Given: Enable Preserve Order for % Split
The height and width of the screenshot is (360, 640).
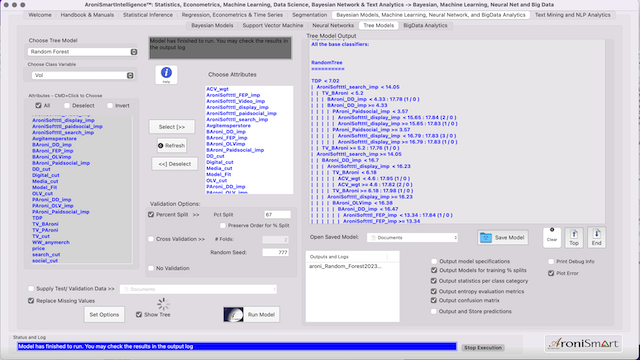Looking at the screenshot, I should (223, 225).
